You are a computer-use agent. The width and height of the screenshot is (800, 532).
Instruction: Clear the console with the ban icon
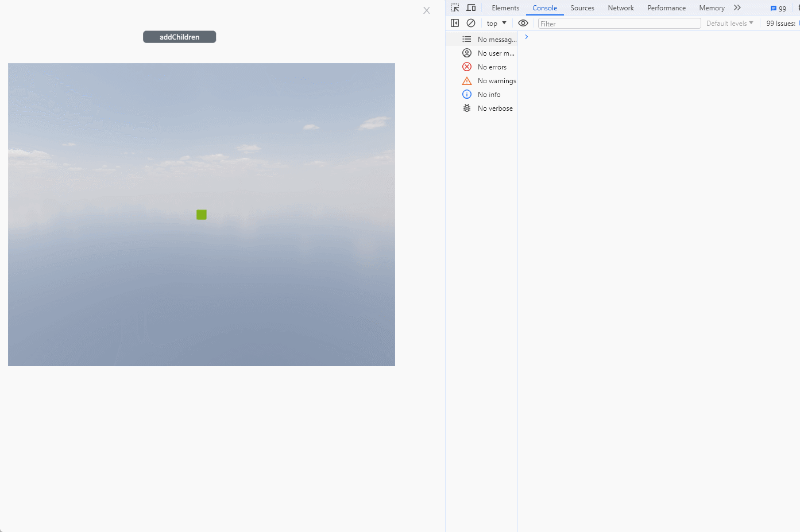[471, 23]
